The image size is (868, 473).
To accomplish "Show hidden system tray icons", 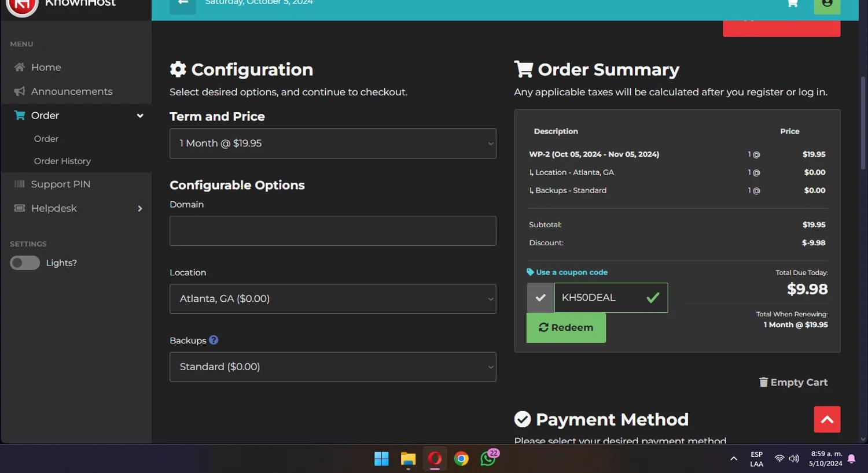I will tap(734, 459).
